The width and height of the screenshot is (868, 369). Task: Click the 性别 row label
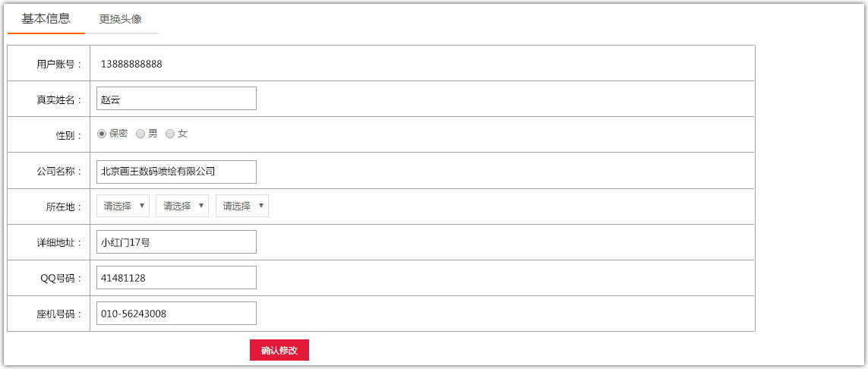click(x=68, y=135)
